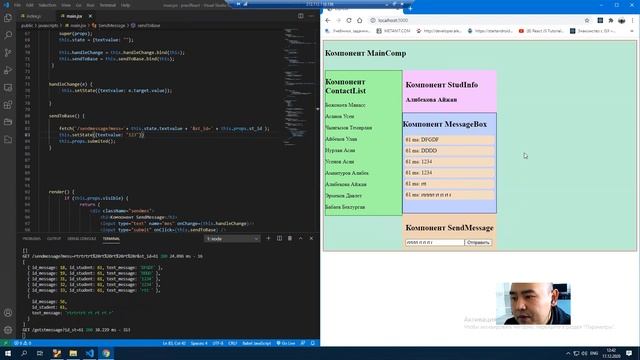Change language mode Babel JavaScript
Image resolution: width=640 pixels, height=360 pixels.
tap(257, 343)
